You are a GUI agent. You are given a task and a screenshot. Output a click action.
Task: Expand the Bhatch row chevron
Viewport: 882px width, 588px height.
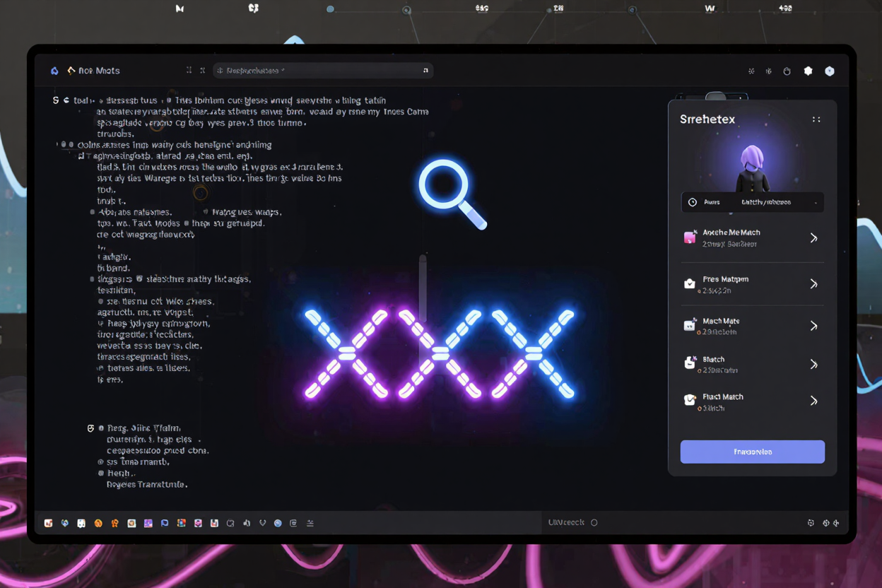coord(813,365)
